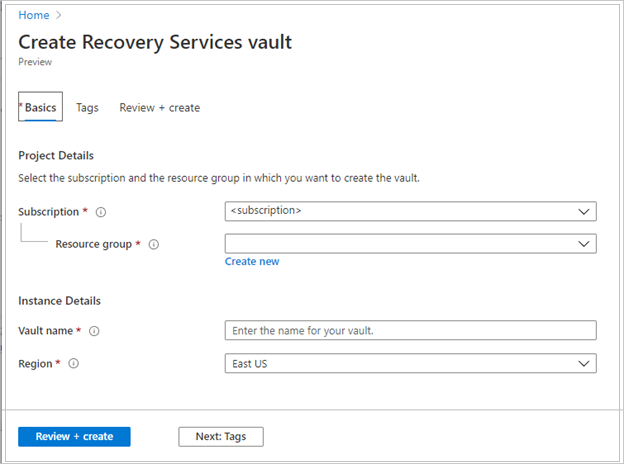
Task: Click the blue Review + create button
Action: [74, 437]
